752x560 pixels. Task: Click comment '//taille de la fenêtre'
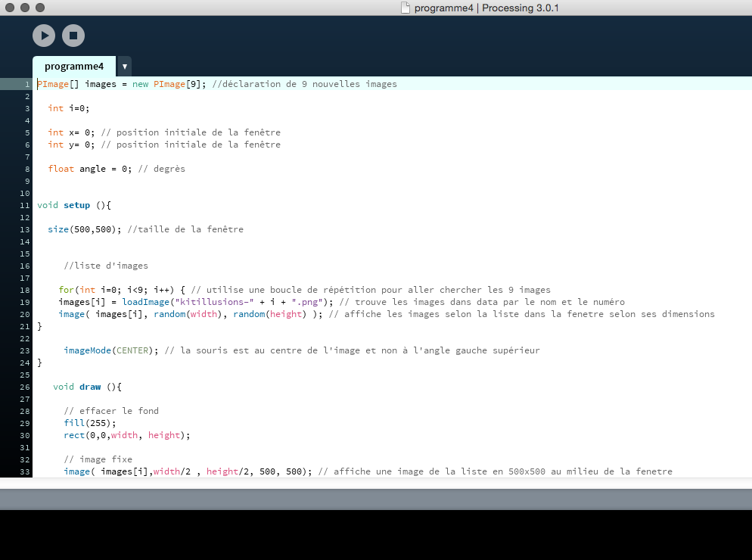pyautogui.click(x=185, y=229)
